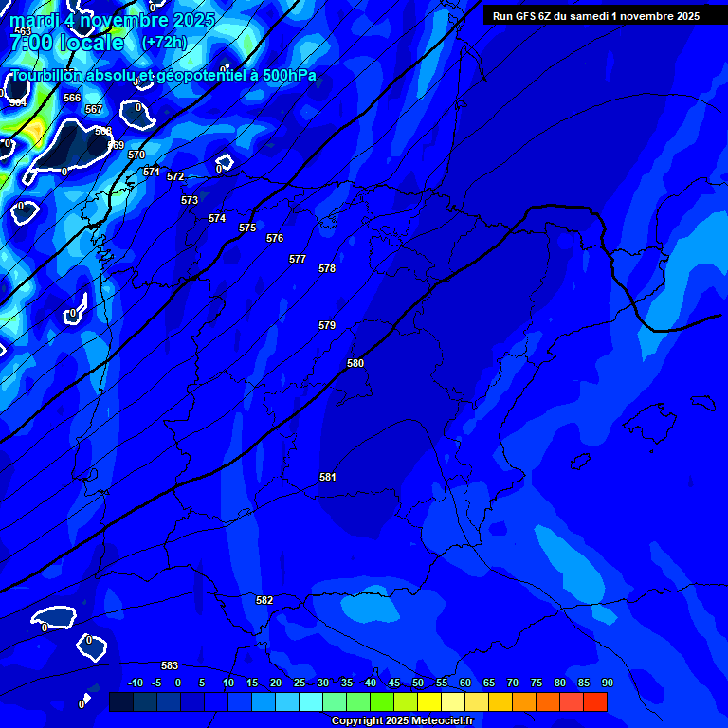The width and height of the screenshot is (728, 728).
Task: Select the 7:00 locale time label
Action: (x=66, y=43)
